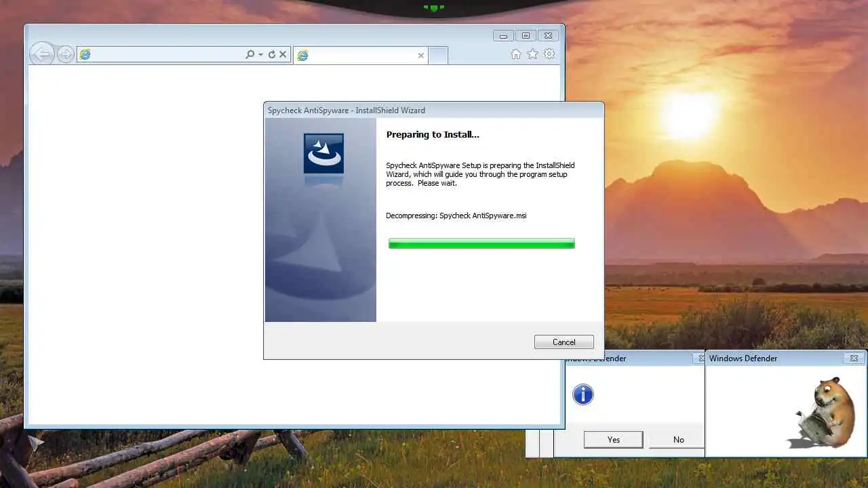Click the Stop loading X icon
The width and height of the screenshot is (868, 488).
283,54
